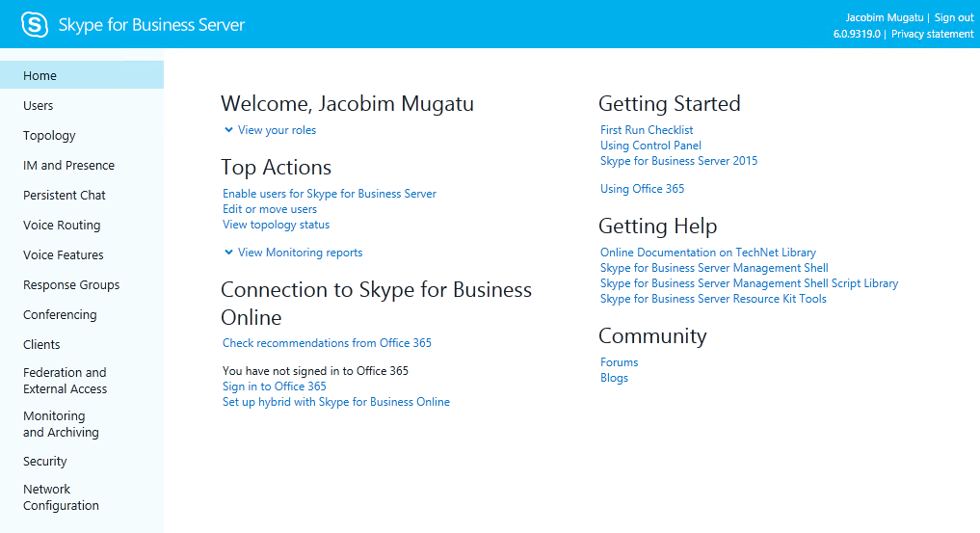Expand the View Monitoring reports chevron
Screen dimensions: 980x533
(228, 253)
